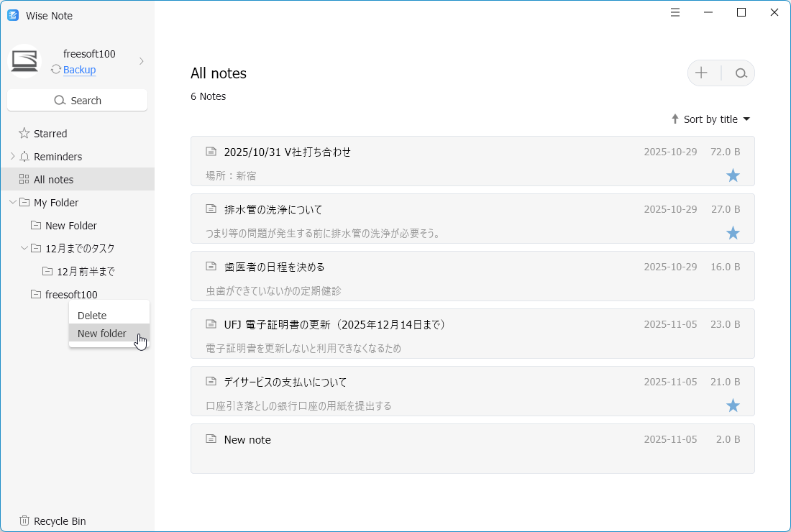Unstar the 2025/10/31 V社打ち合わせ note
The width and height of the screenshot is (791, 532).
pos(733,175)
